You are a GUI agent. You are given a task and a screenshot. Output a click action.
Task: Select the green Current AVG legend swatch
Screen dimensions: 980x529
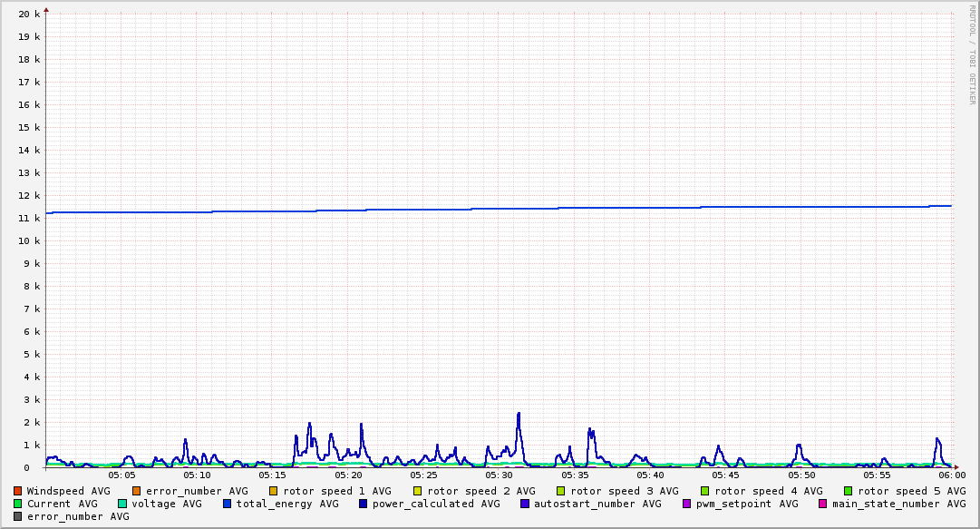[18, 504]
